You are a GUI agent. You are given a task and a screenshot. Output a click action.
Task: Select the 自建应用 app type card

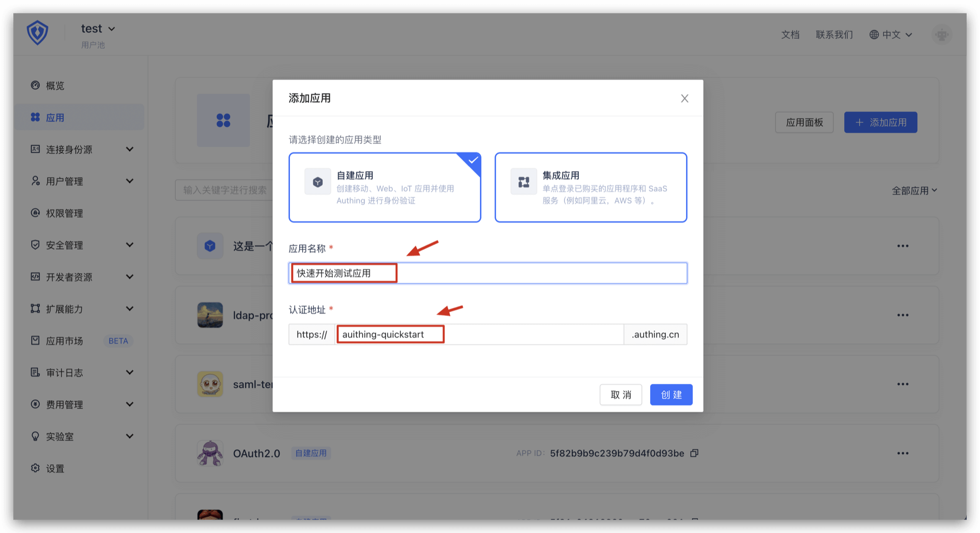(x=385, y=187)
